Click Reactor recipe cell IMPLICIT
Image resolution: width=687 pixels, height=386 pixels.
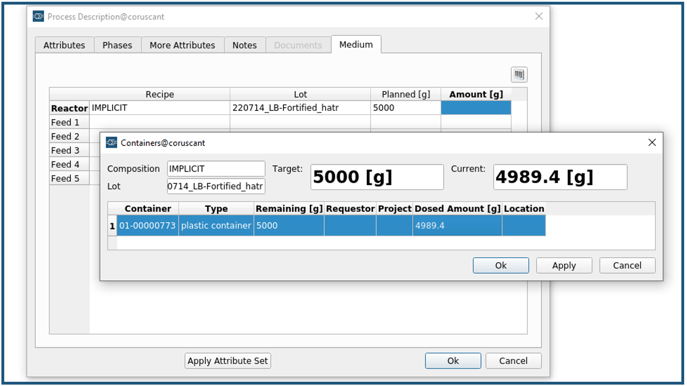(x=159, y=108)
